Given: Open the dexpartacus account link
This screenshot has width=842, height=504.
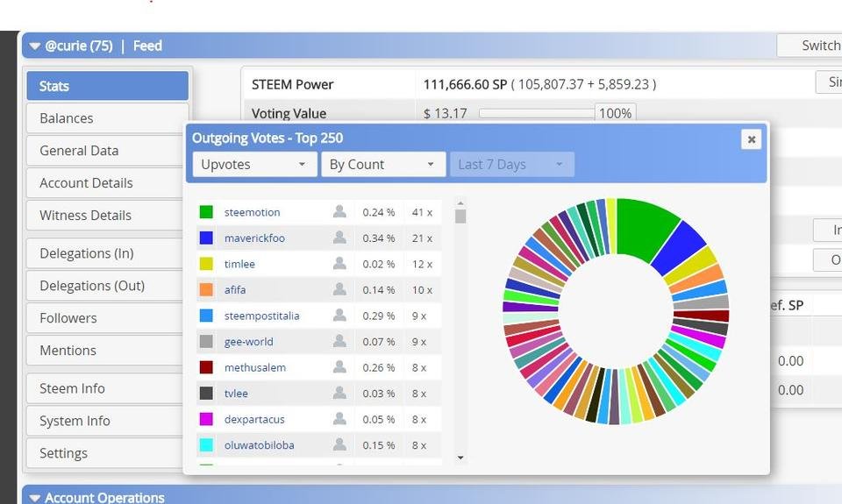Looking at the screenshot, I should tap(254, 419).
